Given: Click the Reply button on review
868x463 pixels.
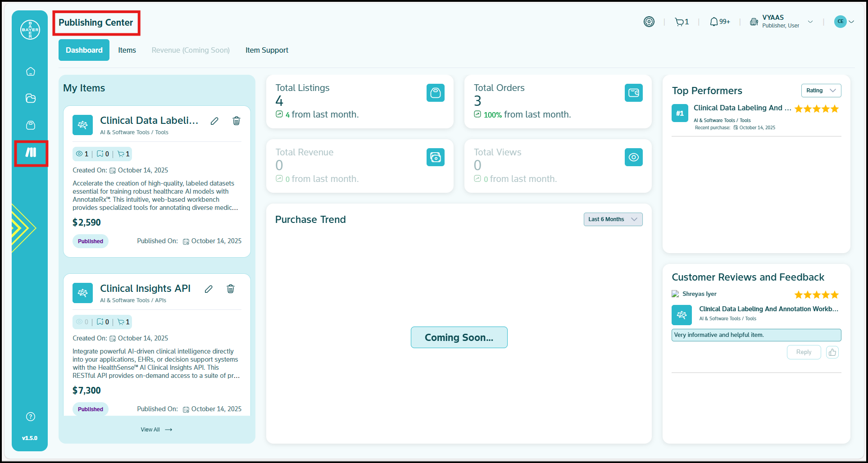Looking at the screenshot, I should coord(804,352).
